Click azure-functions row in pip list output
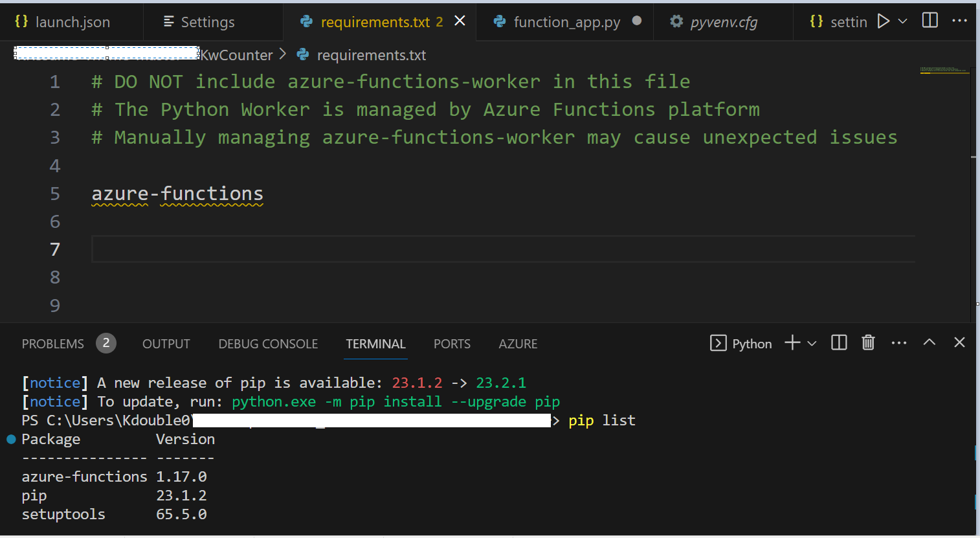 pos(114,477)
